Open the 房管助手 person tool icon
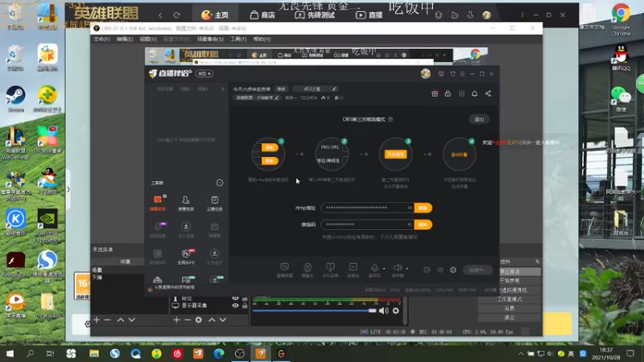This screenshot has width=644, height=362. point(186,203)
